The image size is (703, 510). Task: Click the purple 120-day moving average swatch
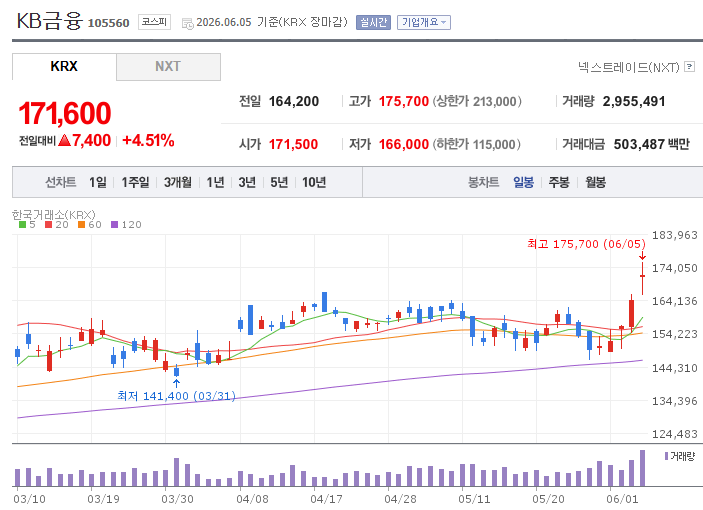(114, 225)
